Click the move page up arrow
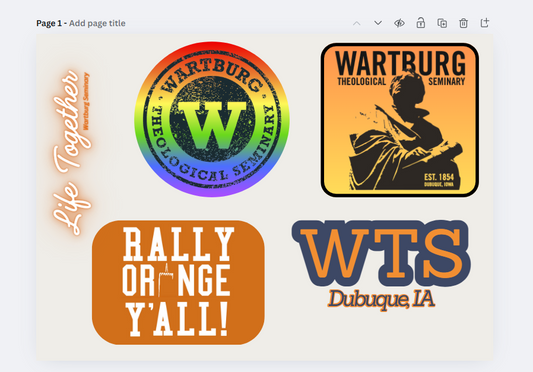The image size is (533, 372). click(357, 23)
